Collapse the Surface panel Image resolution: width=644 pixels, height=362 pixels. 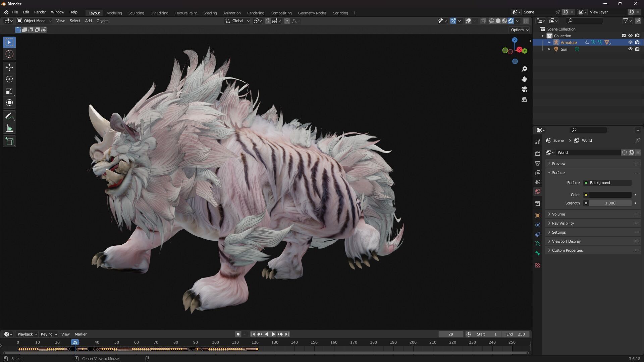click(x=593, y=173)
